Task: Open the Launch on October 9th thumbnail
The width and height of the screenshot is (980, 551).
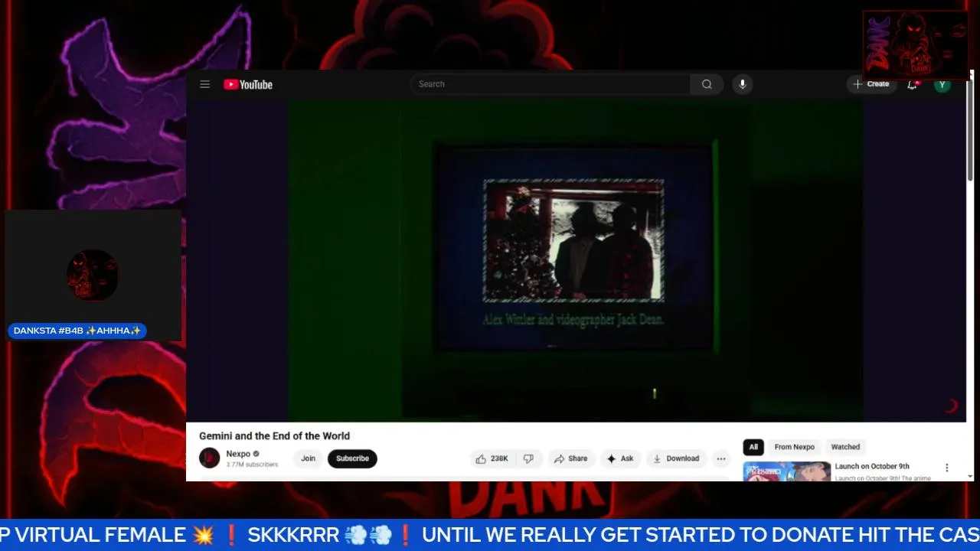Action: [x=786, y=471]
